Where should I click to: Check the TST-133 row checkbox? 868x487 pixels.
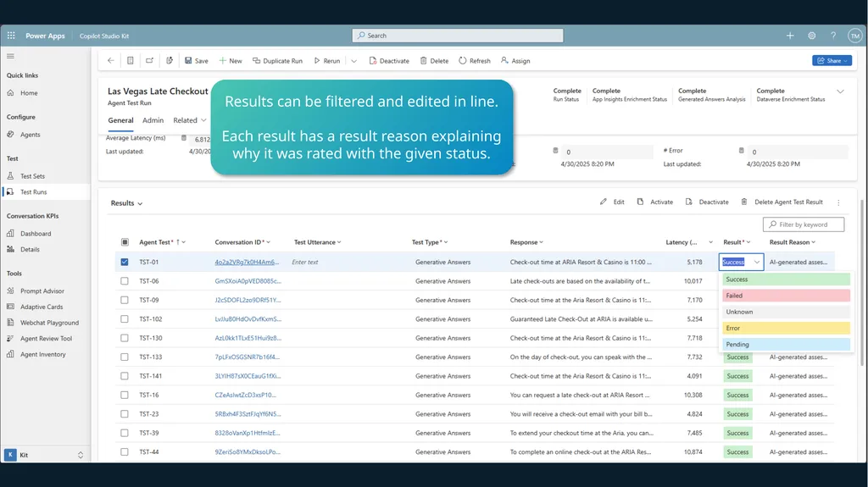[x=125, y=357]
